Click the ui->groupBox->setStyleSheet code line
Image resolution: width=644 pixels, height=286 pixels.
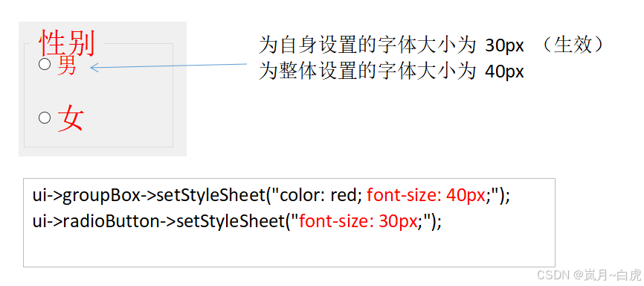[x=271, y=195]
